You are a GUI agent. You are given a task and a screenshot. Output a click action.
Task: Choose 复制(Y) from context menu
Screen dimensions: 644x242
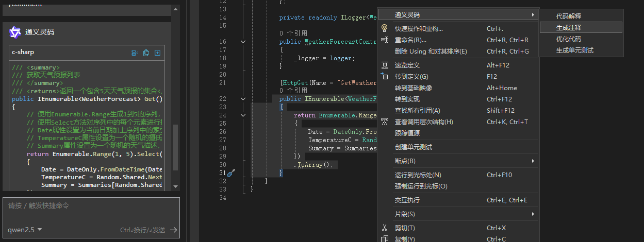(x=458, y=239)
